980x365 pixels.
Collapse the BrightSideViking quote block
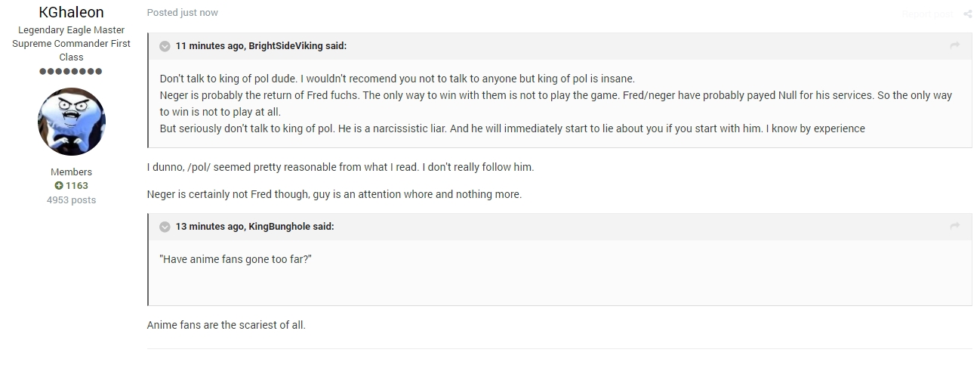[x=165, y=46]
